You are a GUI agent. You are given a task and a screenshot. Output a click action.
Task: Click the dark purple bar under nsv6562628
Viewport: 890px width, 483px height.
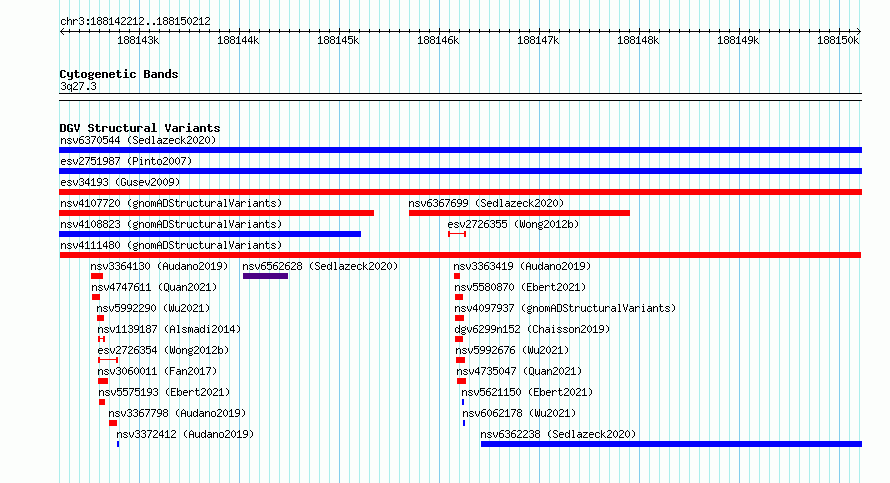tap(266, 276)
